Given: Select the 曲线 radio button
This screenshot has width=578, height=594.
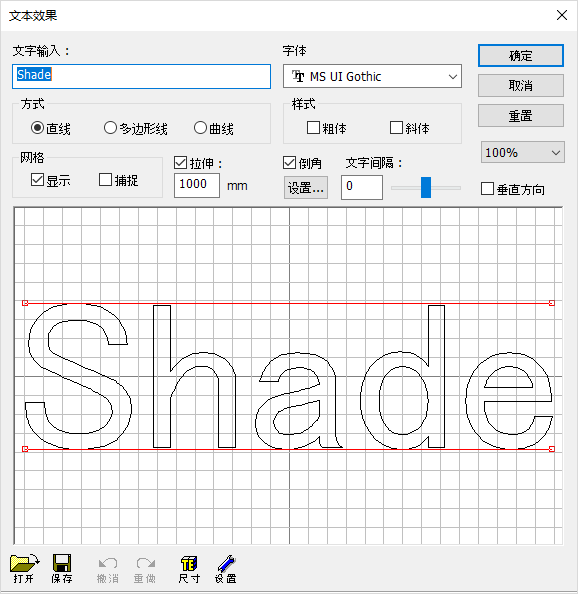Looking at the screenshot, I should pyautogui.click(x=200, y=128).
